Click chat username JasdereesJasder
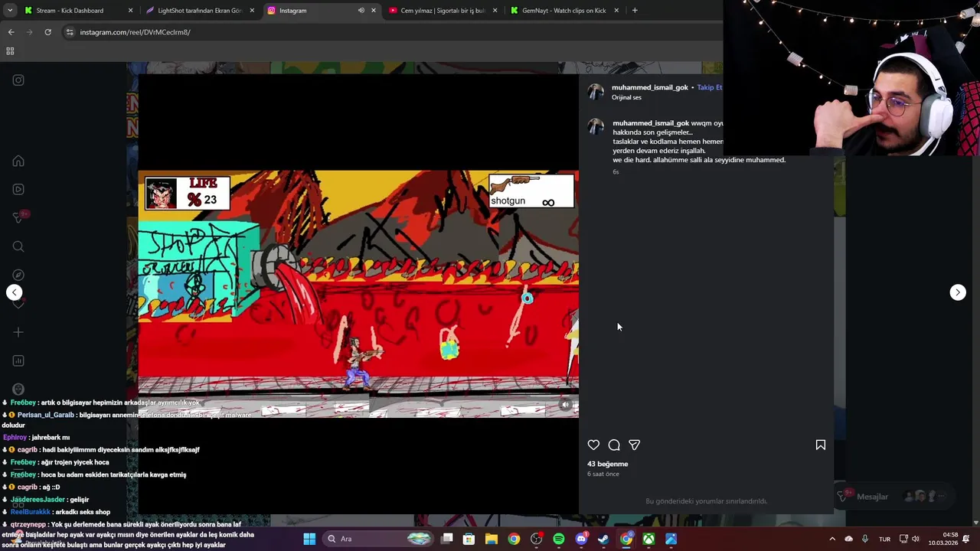The width and height of the screenshot is (980, 551). 38,500
